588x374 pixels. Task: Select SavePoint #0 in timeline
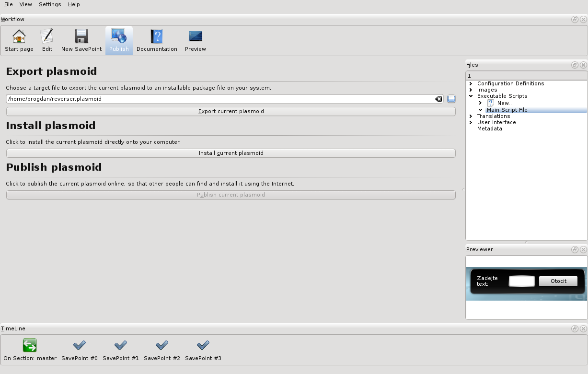click(80, 350)
